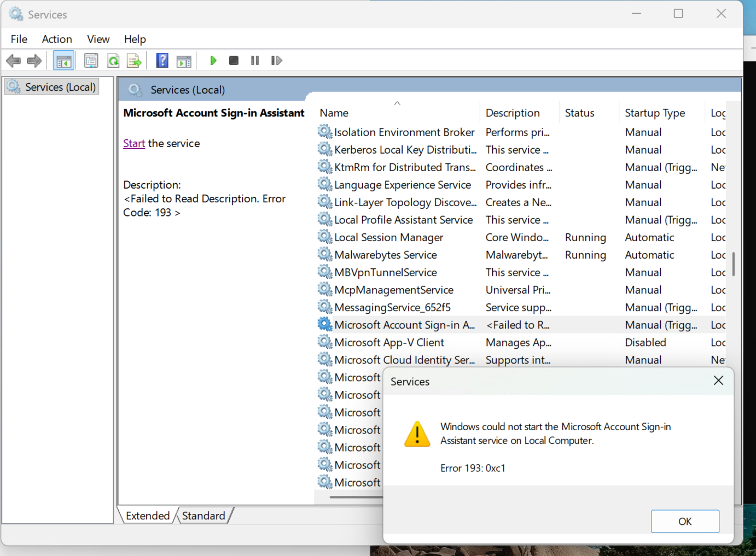Viewport: 756px width, 556px height.
Task: Open the Properties toolbar icon
Action: click(91, 61)
